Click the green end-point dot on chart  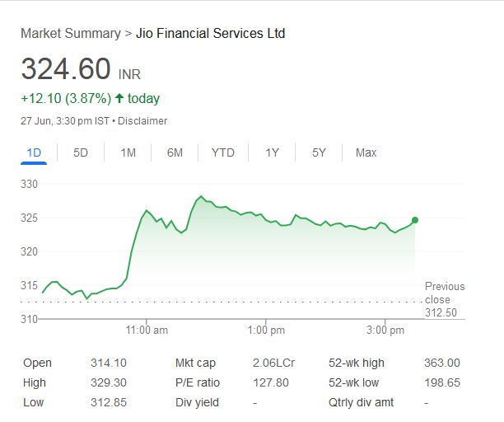tap(415, 220)
